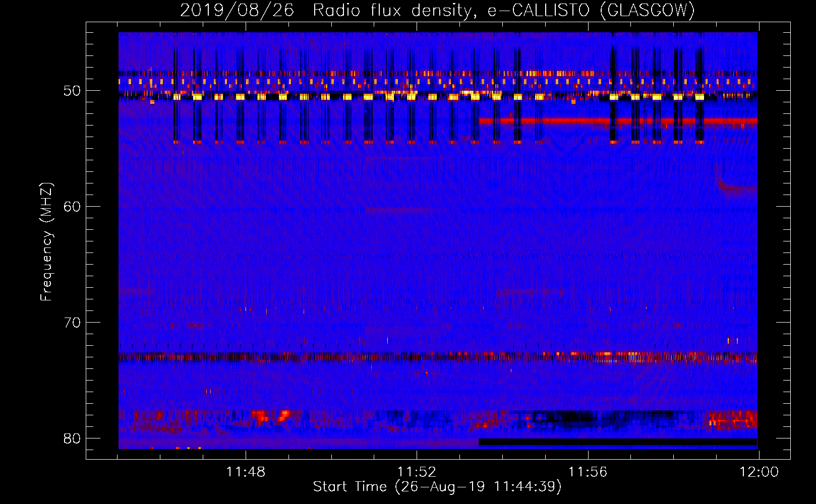Click the black bar near 80 MHz
This screenshot has height=504, width=816.
click(618, 442)
